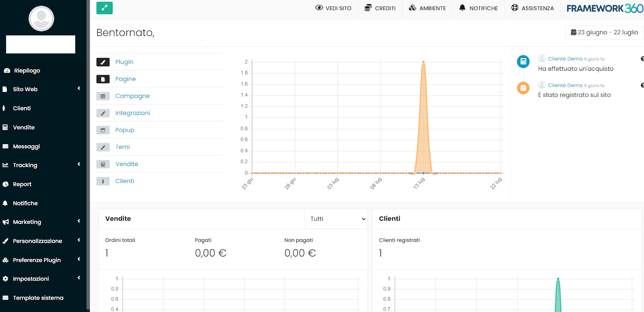Expand the Tracking submenu chevron
644x312 pixels.
pos(79,164)
